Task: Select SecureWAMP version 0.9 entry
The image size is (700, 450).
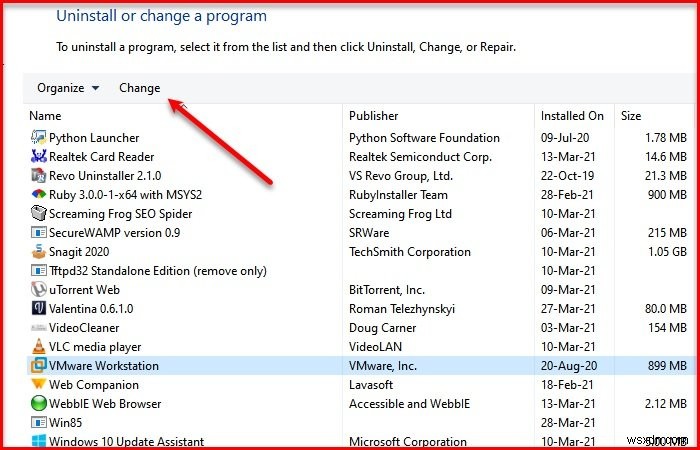Action: (115, 233)
